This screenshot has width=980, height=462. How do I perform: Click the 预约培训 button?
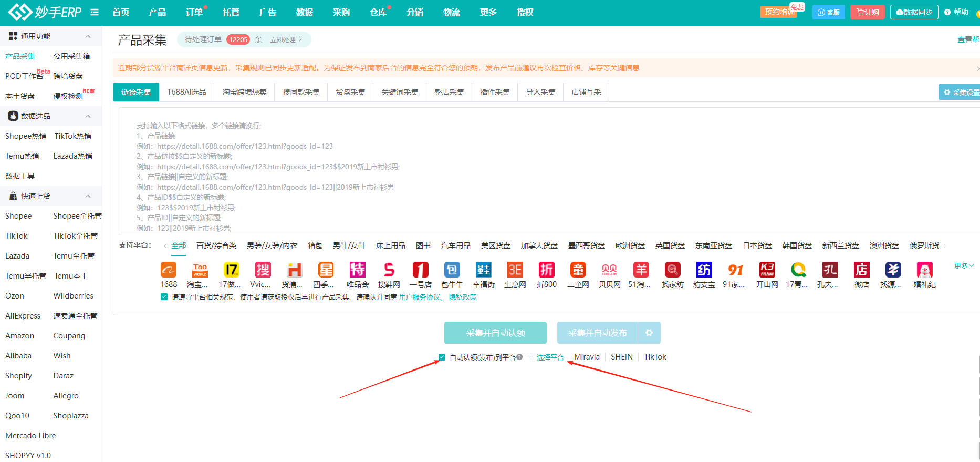point(778,12)
